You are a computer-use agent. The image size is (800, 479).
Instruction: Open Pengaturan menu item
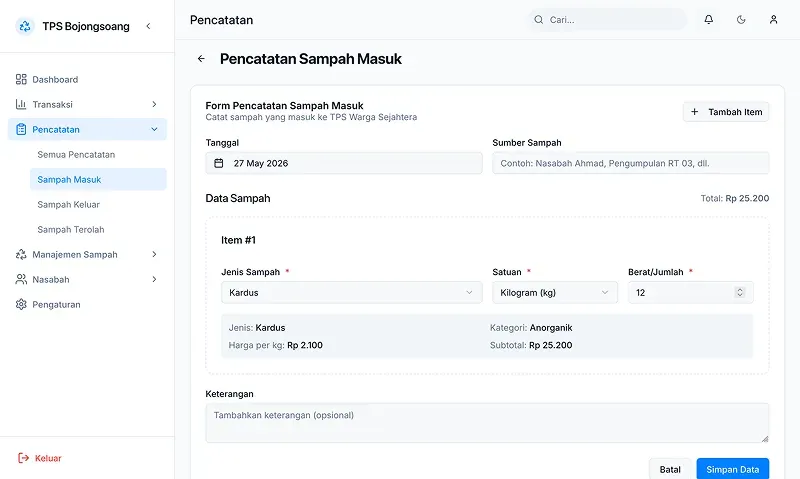pos(87,304)
